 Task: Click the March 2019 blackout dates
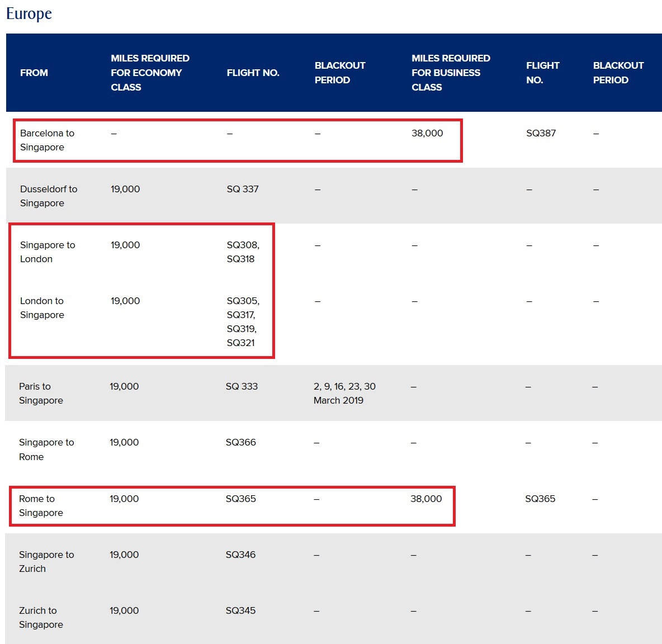pyautogui.click(x=344, y=394)
